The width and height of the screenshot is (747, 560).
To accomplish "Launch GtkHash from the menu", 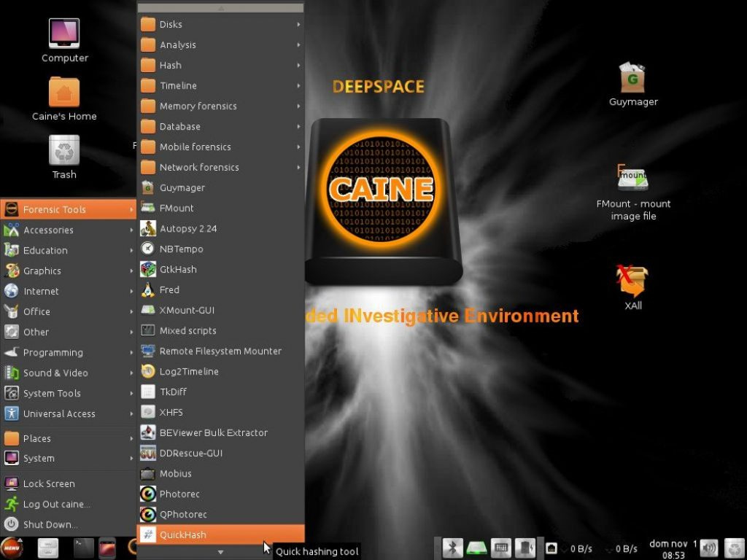I will pyautogui.click(x=178, y=269).
